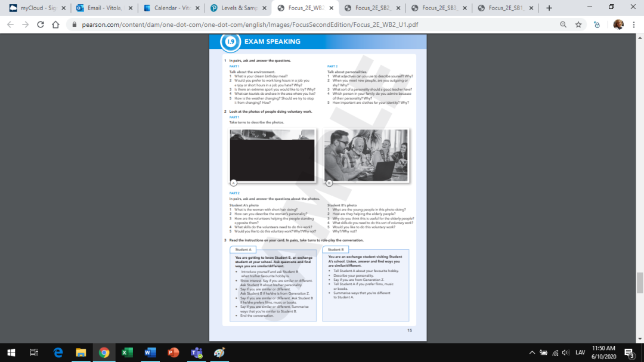Click photo A in the PDF

[x=273, y=155]
